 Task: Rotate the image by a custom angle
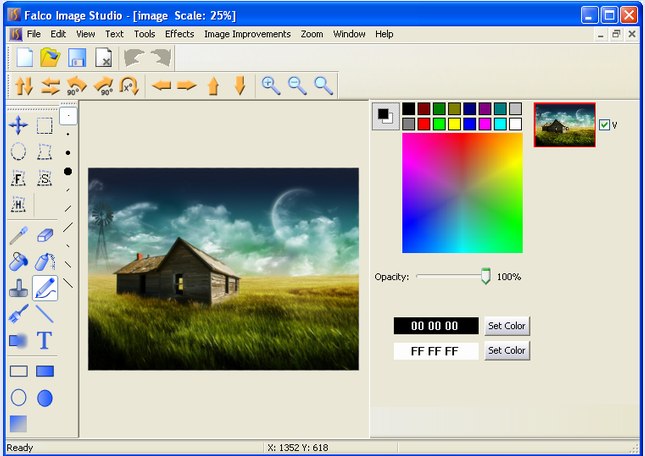pyautogui.click(x=130, y=86)
